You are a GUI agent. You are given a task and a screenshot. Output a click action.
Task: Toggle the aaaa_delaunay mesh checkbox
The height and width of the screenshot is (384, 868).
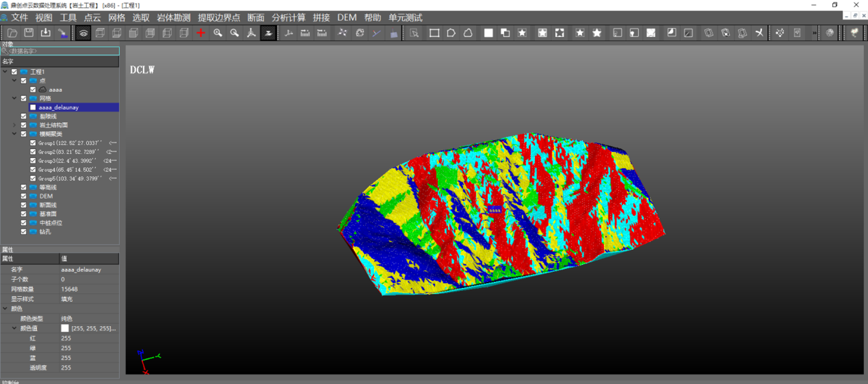tap(33, 107)
